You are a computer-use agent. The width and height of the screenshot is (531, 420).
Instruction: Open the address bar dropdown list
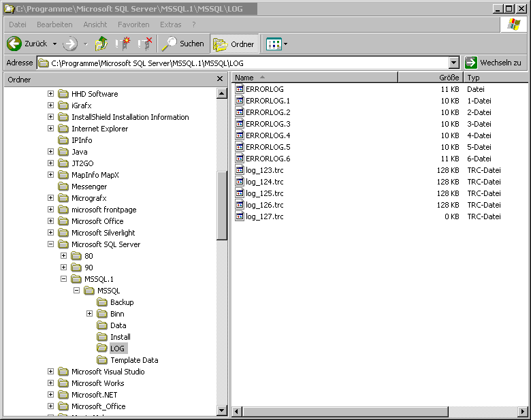tap(454, 63)
